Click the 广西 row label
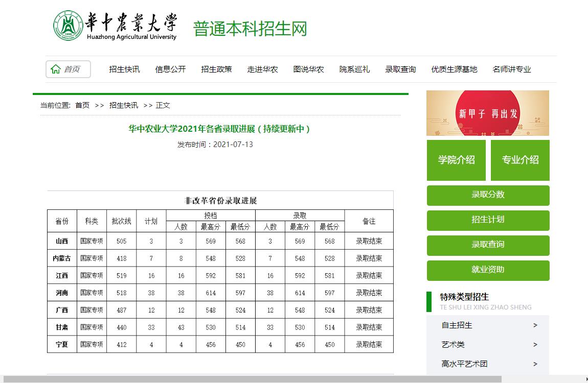 pos(62,310)
